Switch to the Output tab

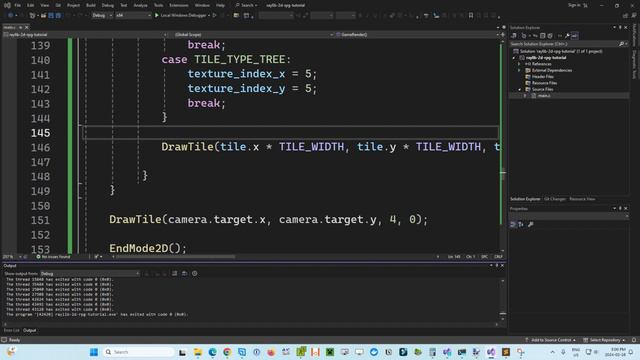pos(29,330)
